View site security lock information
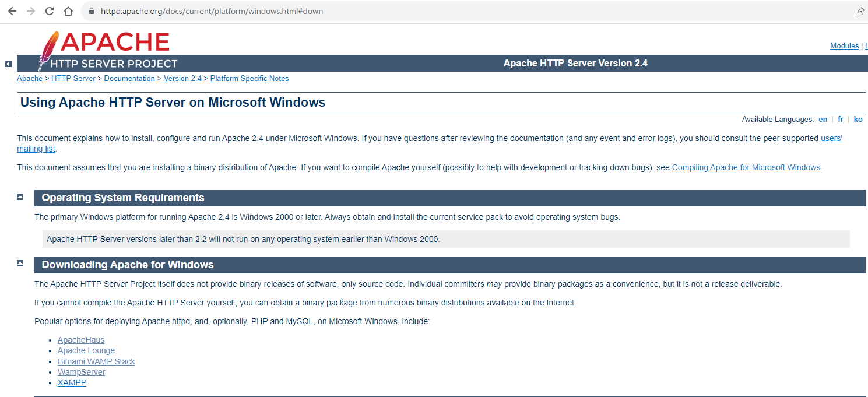The width and height of the screenshot is (868, 397). [x=91, y=11]
